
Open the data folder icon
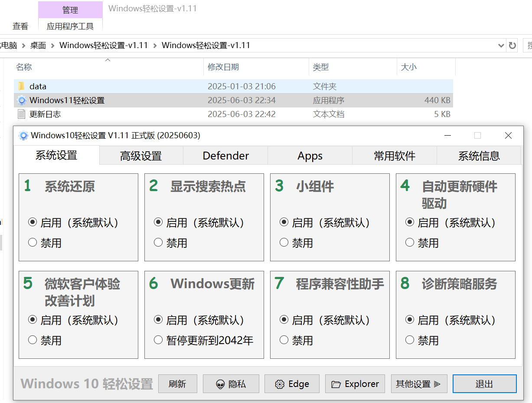(x=21, y=86)
